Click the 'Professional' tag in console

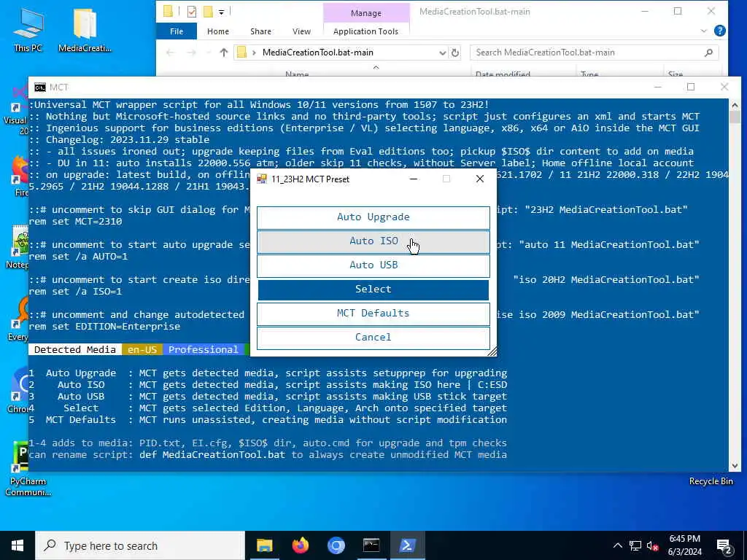(x=203, y=350)
